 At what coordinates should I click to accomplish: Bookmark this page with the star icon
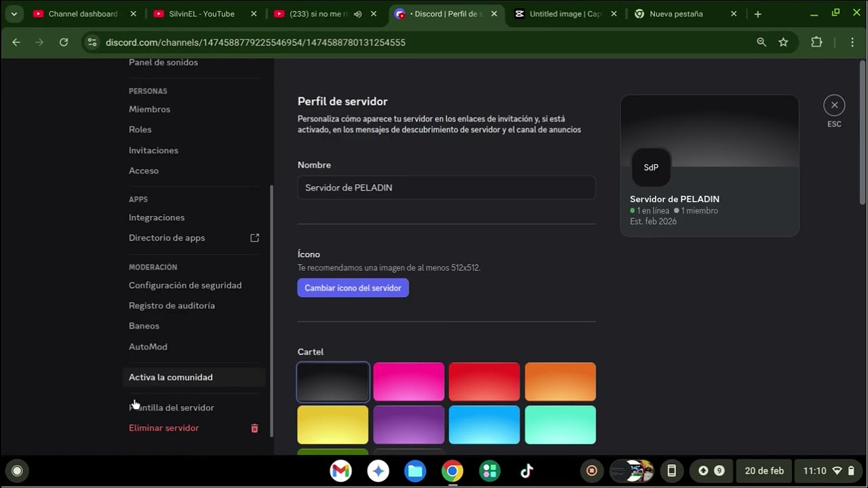click(x=783, y=42)
